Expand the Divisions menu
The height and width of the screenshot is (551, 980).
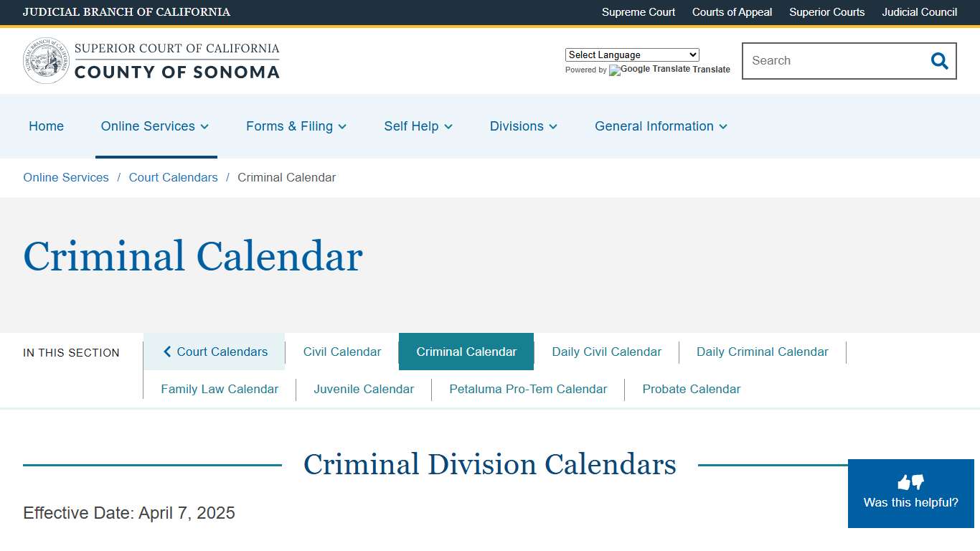point(523,126)
